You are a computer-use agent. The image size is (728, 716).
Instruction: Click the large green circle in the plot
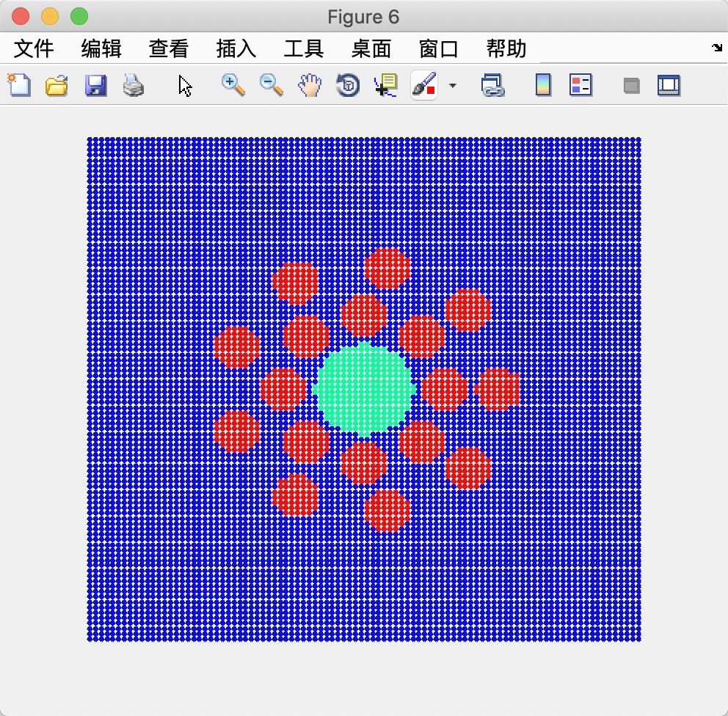(364, 388)
